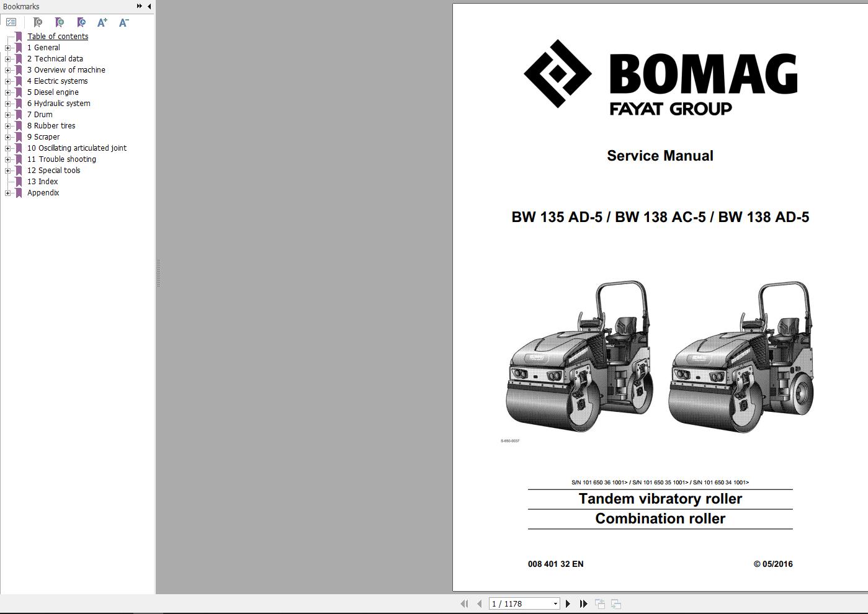Expand the '6 Hydraulic system' bookmark

click(7, 104)
